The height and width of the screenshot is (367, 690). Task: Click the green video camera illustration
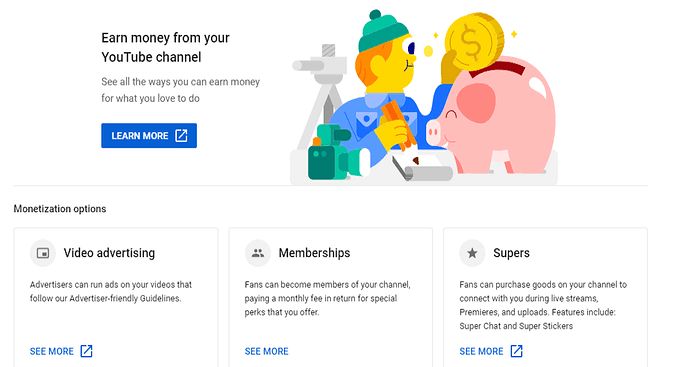pyautogui.click(x=334, y=154)
